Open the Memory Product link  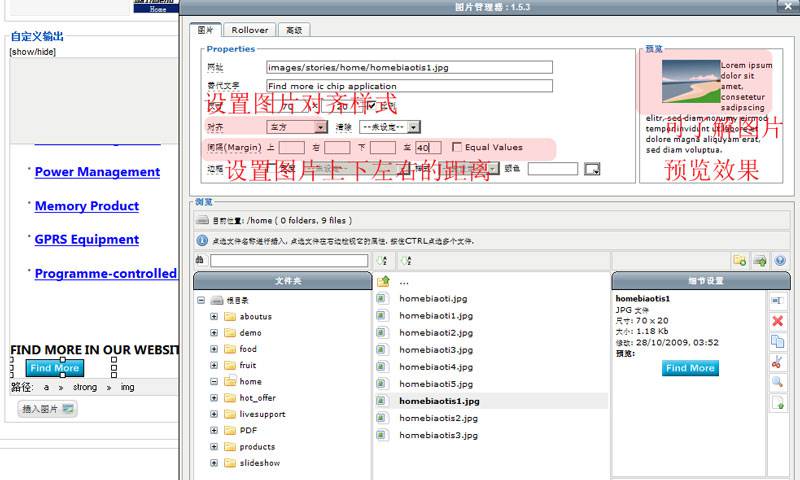coord(87,206)
